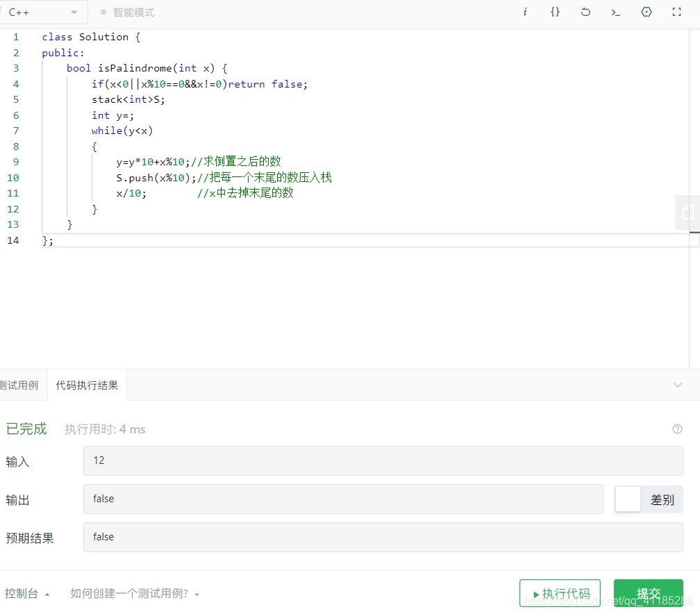This screenshot has width=700, height=614.
Task: Click the 输出 field showing false
Action: point(343,499)
